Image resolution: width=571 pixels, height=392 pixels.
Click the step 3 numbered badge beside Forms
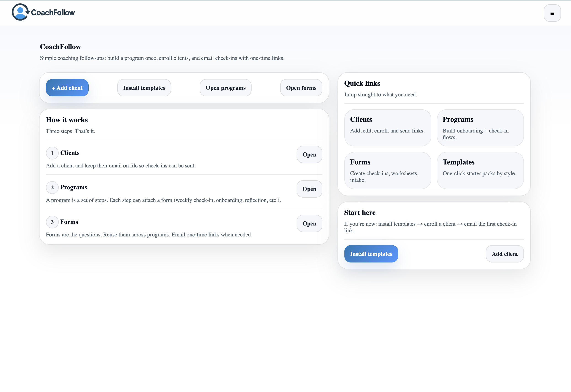tap(52, 222)
